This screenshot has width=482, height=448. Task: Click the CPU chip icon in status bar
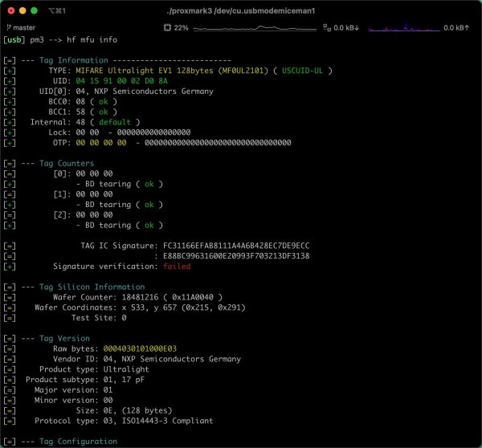166,27
